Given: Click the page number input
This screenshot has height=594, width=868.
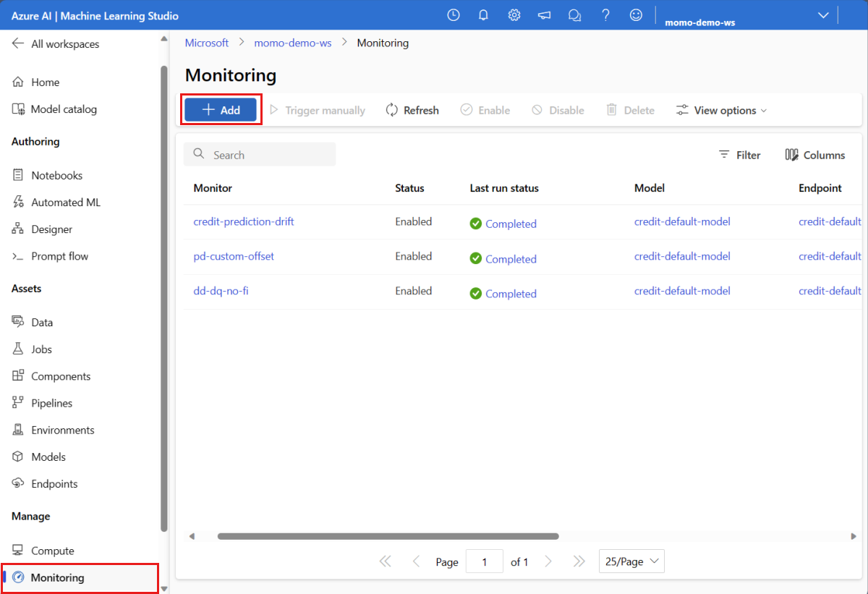Looking at the screenshot, I should pyautogui.click(x=485, y=561).
